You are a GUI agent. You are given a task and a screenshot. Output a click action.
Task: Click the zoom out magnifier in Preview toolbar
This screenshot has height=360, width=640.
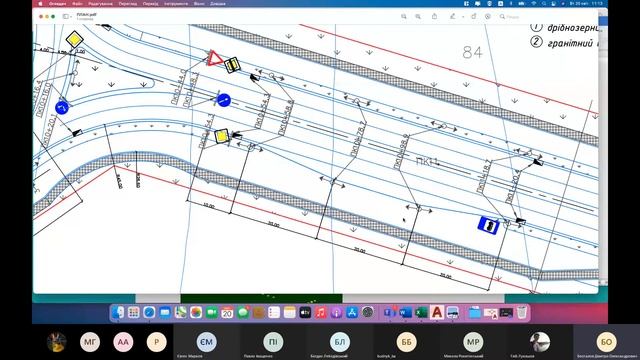[404, 17]
